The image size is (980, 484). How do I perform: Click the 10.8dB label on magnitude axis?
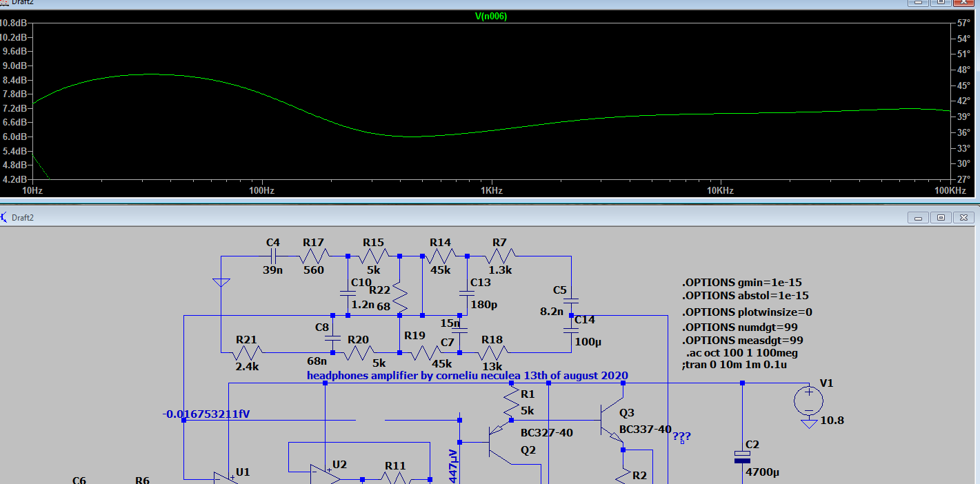point(14,23)
